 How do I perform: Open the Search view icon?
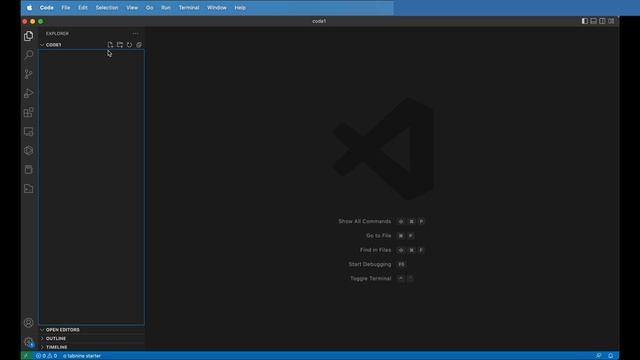pos(29,55)
